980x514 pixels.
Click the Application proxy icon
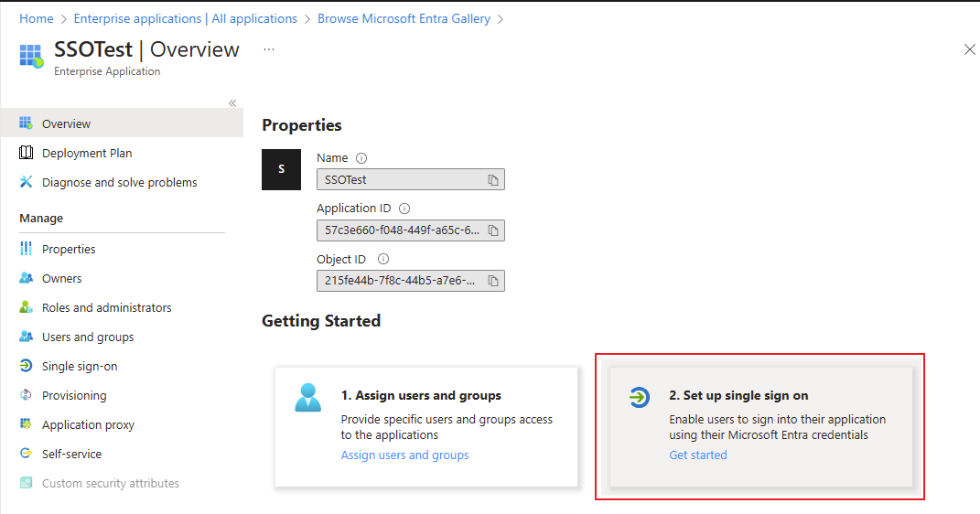(26, 424)
